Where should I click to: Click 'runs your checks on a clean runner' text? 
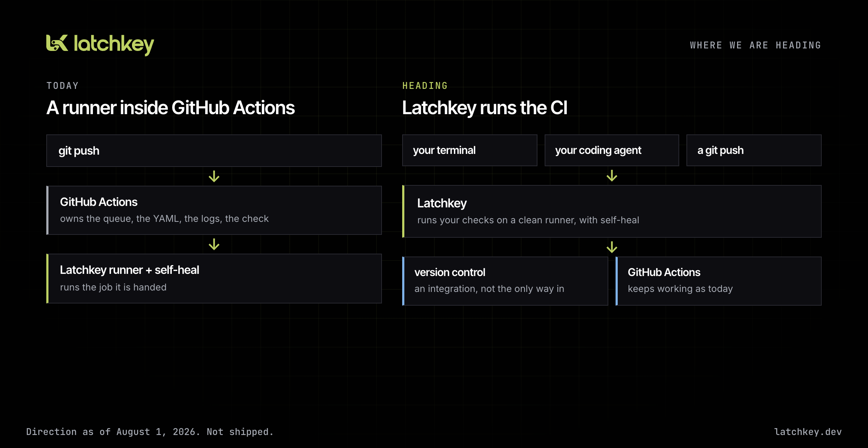pyautogui.click(x=496, y=220)
